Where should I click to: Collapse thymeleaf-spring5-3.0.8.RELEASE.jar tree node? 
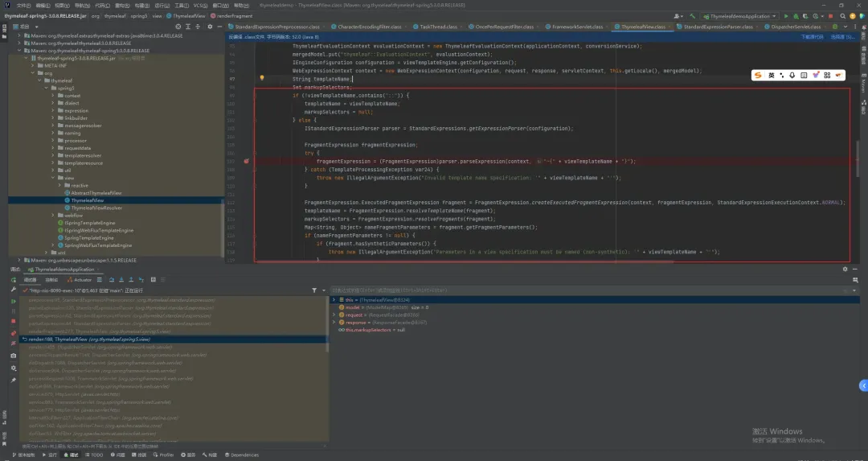coord(26,58)
